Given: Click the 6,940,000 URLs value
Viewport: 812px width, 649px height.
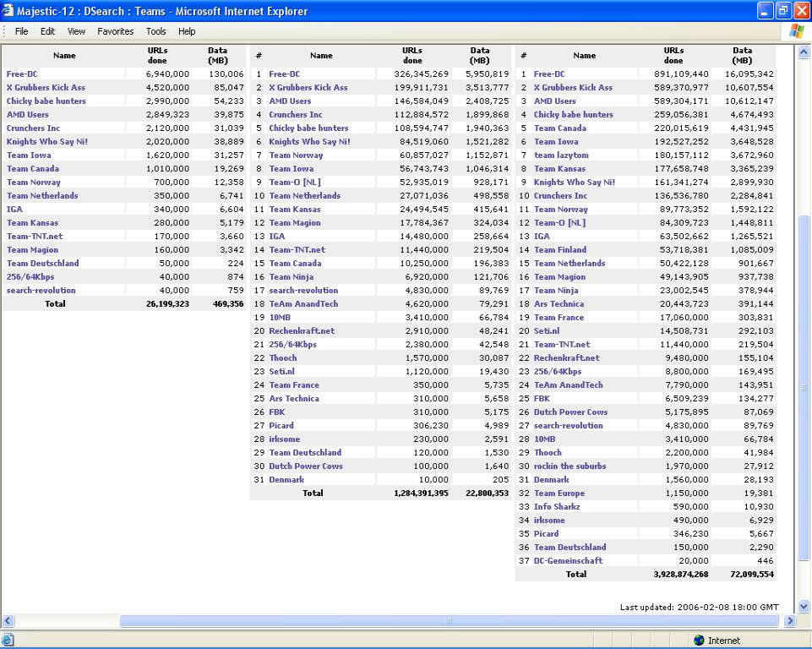Looking at the screenshot, I should tap(167, 74).
